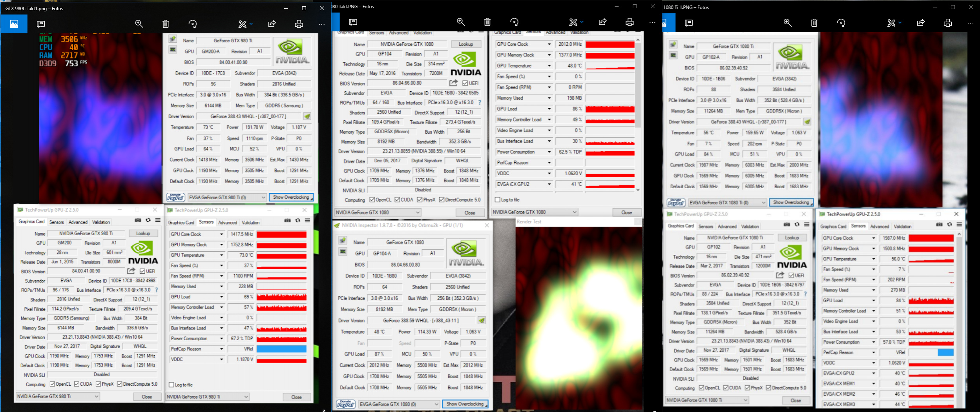
Task: Click the scrollbar of GTX 1080 sensors list
Action: click(638, 114)
